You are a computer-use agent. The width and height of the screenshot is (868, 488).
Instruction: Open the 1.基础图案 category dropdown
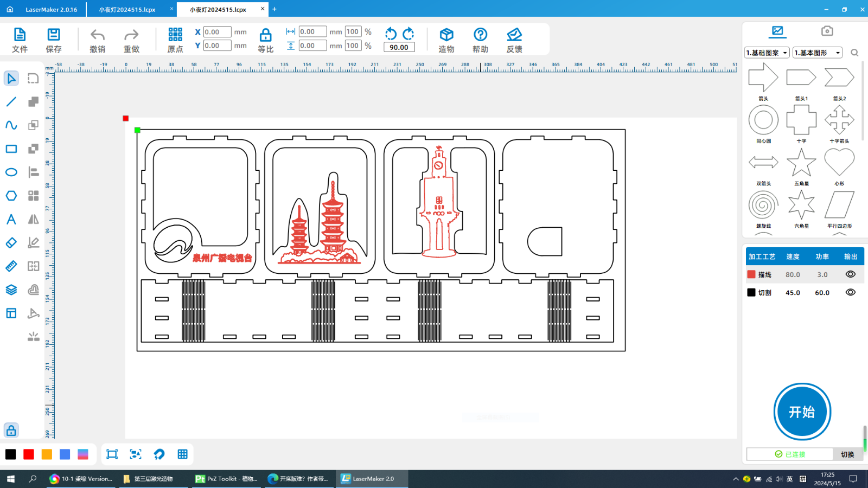tap(767, 53)
